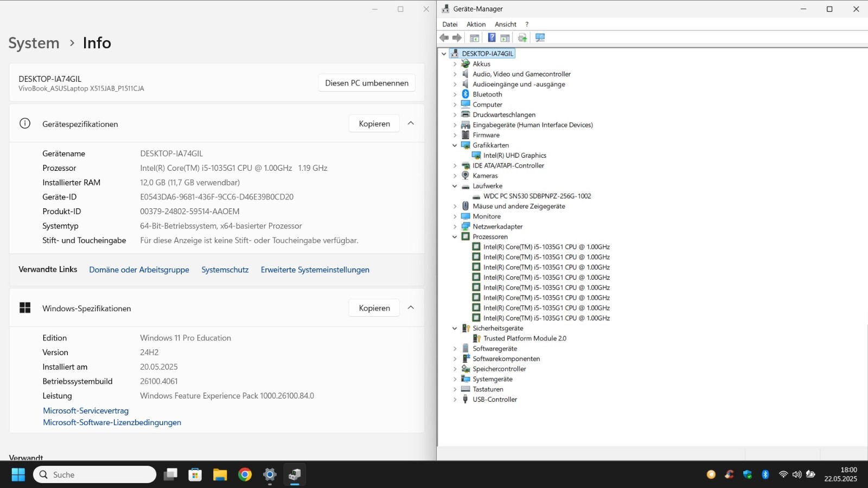Expand Audio, Video und Gamecontroller
Image resolution: width=868 pixels, height=488 pixels.
pyautogui.click(x=455, y=74)
